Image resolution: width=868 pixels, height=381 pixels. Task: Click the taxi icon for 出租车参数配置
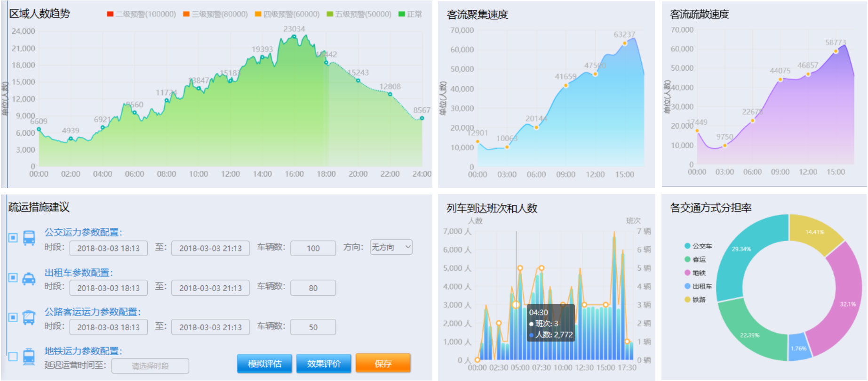pyautogui.click(x=29, y=278)
